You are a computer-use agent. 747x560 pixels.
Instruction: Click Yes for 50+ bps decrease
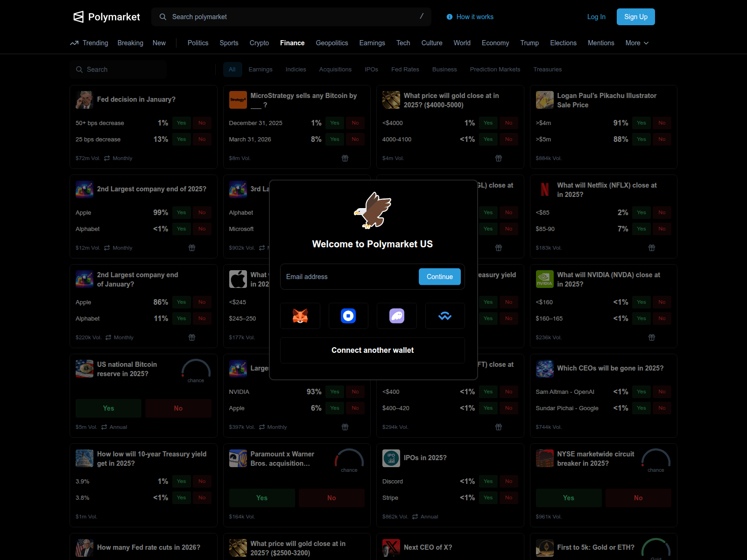[182, 123]
